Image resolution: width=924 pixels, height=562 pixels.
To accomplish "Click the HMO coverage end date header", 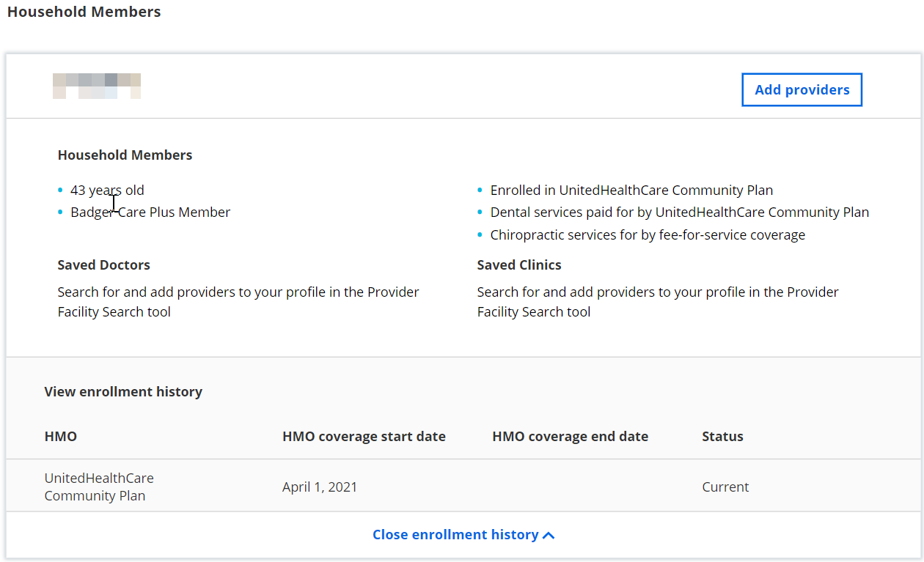I will [x=570, y=437].
